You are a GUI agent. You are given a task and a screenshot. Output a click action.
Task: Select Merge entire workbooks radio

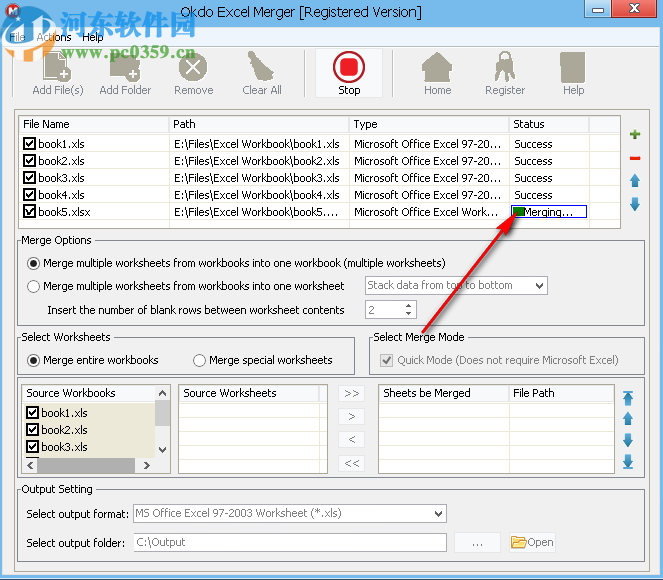[x=33, y=360]
